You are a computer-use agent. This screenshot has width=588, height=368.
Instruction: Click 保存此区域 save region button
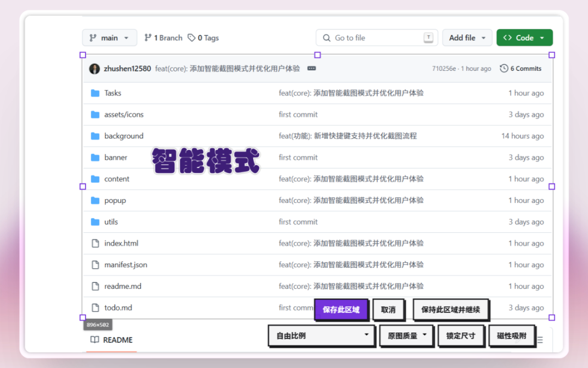pyautogui.click(x=341, y=310)
